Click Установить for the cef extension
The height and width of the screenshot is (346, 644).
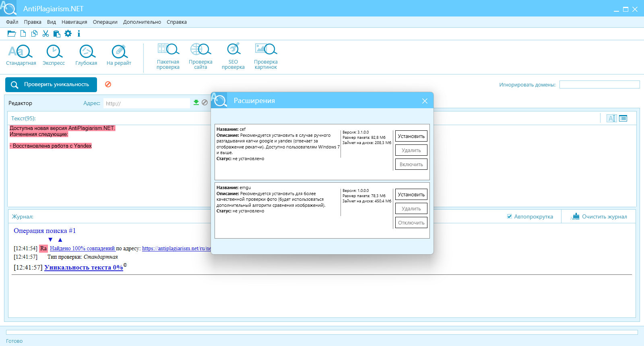tap(411, 136)
